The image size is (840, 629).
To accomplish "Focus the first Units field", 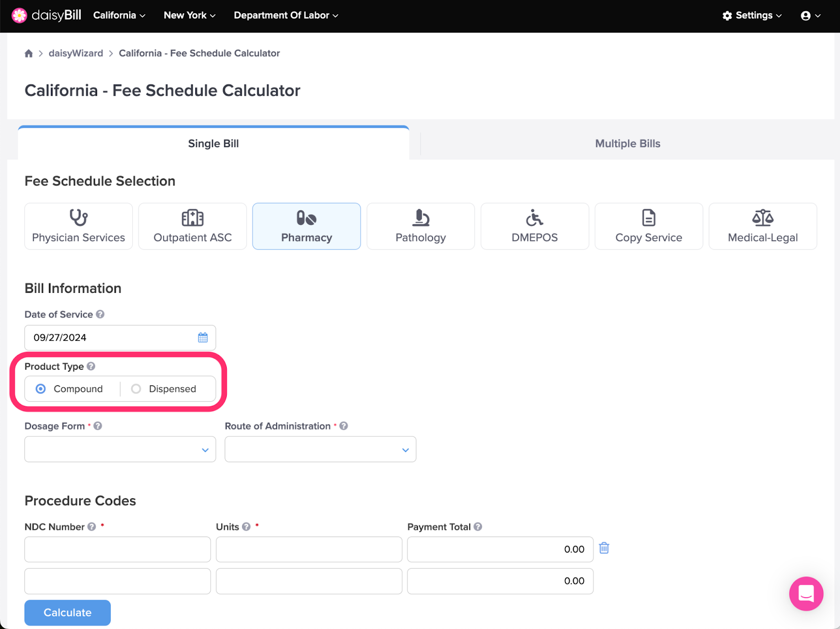I will [x=309, y=549].
